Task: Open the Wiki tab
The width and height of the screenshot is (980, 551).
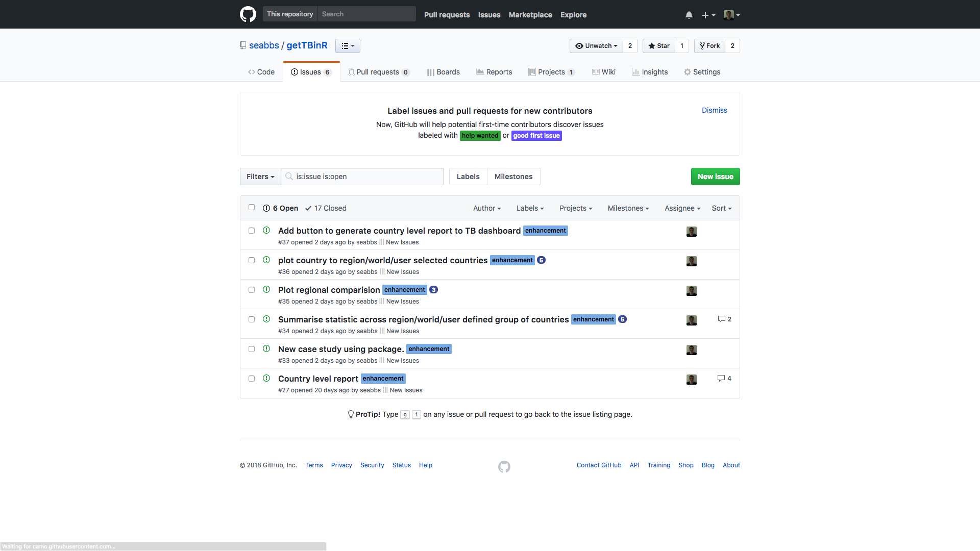Action: pos(604,72)
